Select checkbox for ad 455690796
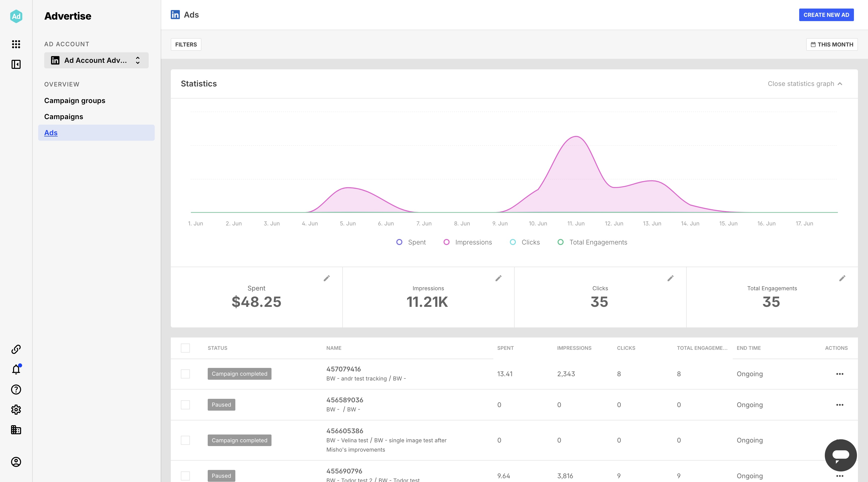 point(185,476)
